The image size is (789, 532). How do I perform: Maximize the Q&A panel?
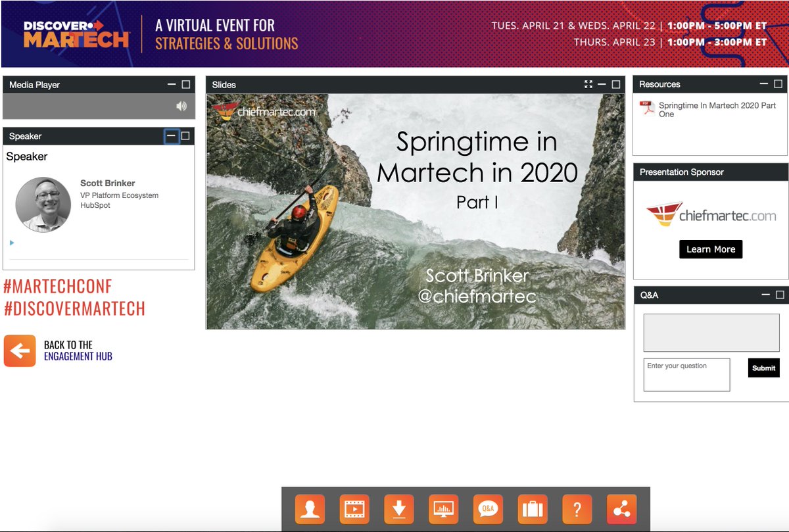[x=780, y=295]
